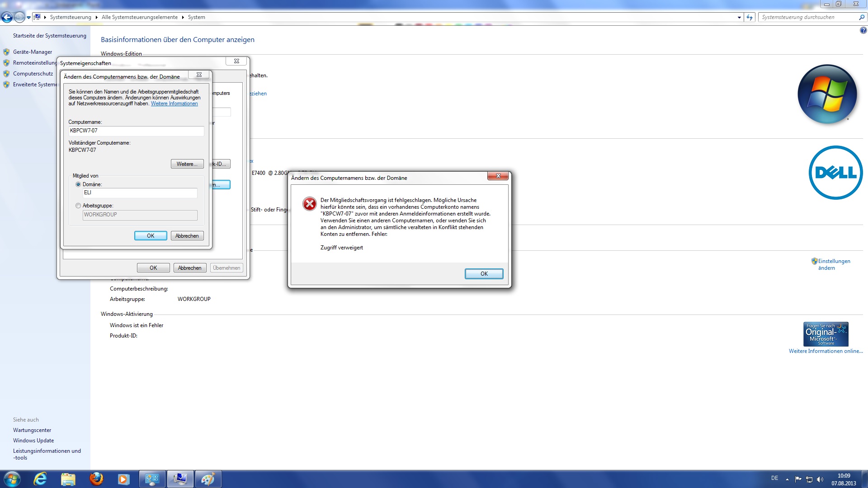The height and width of the screenshot is (488, 868).
Task: Confirm error dialog with OK button
Action: pos(484,274)
